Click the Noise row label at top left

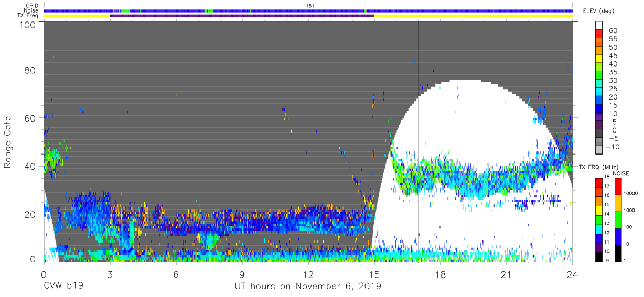click(x=32, y=10)
